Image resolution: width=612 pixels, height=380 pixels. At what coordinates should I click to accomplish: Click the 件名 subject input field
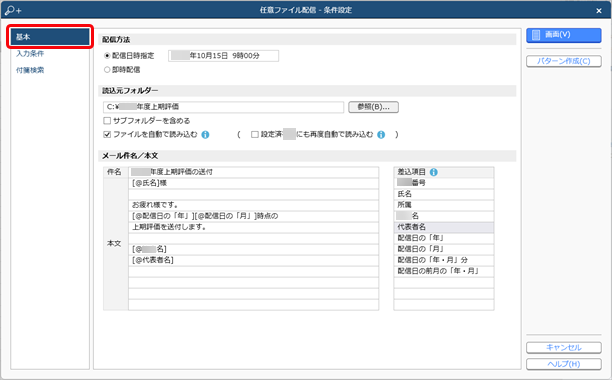(254, 172)
